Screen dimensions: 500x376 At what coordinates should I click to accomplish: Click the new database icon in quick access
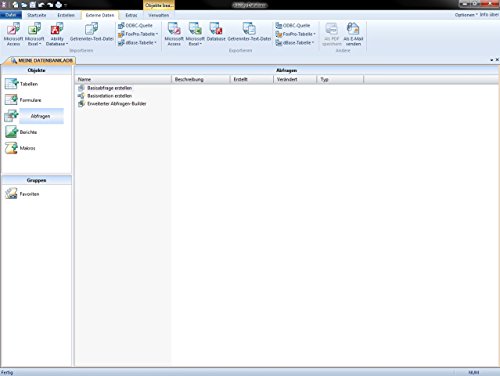tap(15, 5)
